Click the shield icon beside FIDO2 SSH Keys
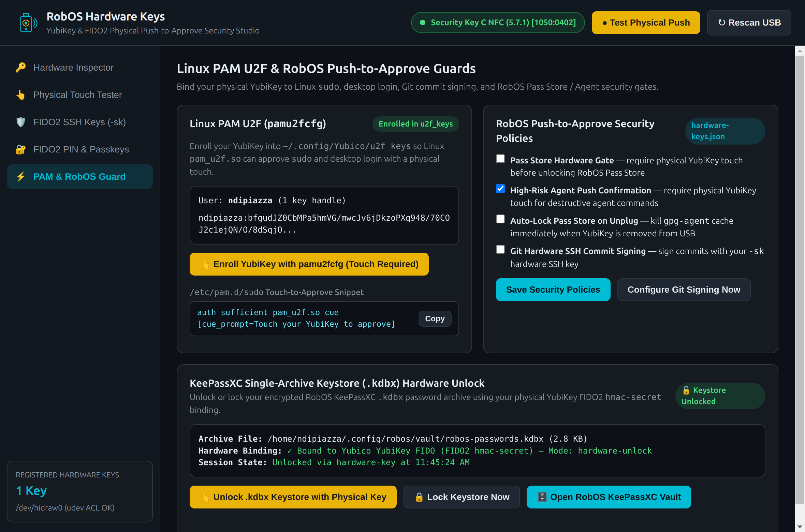Image resolution: width=805 pixels, height=532 pixels. pyautogui.click(x=21, y=122)
